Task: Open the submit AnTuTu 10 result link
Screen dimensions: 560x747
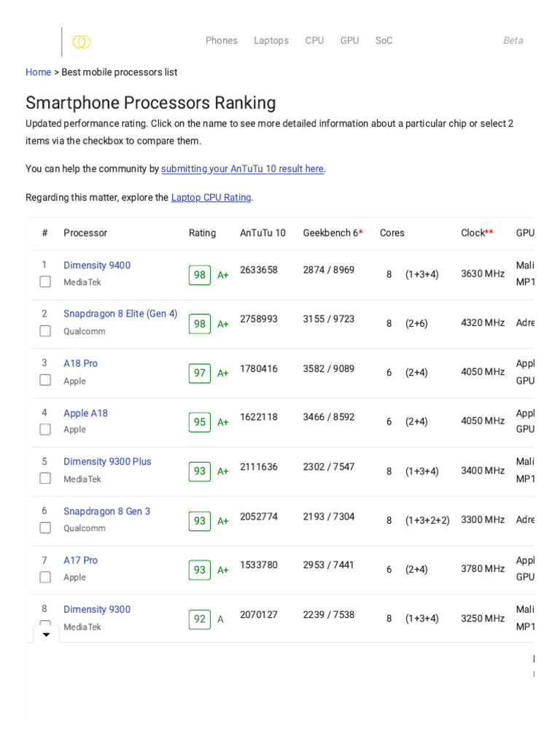Action: pyautogui.click(x=243, y=169)
